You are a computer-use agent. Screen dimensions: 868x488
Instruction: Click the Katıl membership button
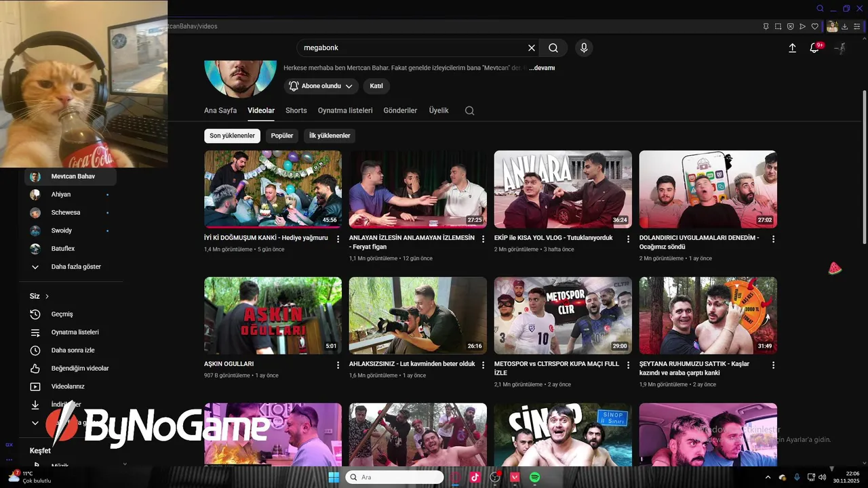(376, 86)
